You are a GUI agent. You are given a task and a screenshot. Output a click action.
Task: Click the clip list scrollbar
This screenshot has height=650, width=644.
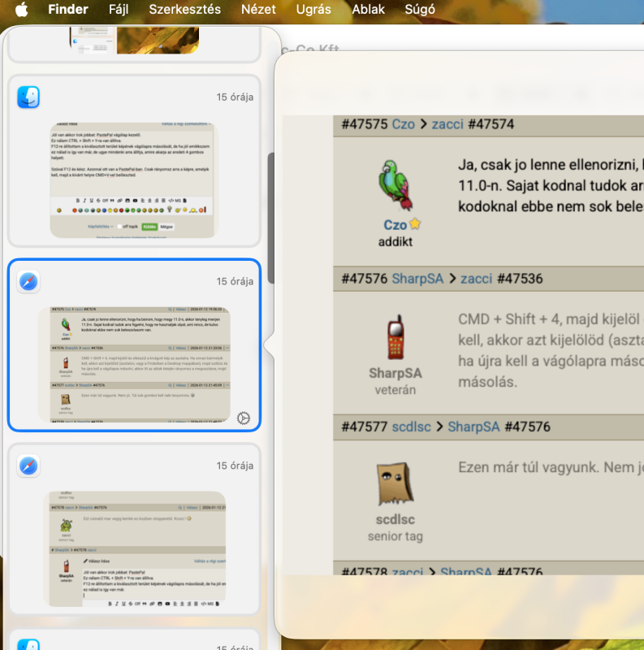[x=270, y=218]
